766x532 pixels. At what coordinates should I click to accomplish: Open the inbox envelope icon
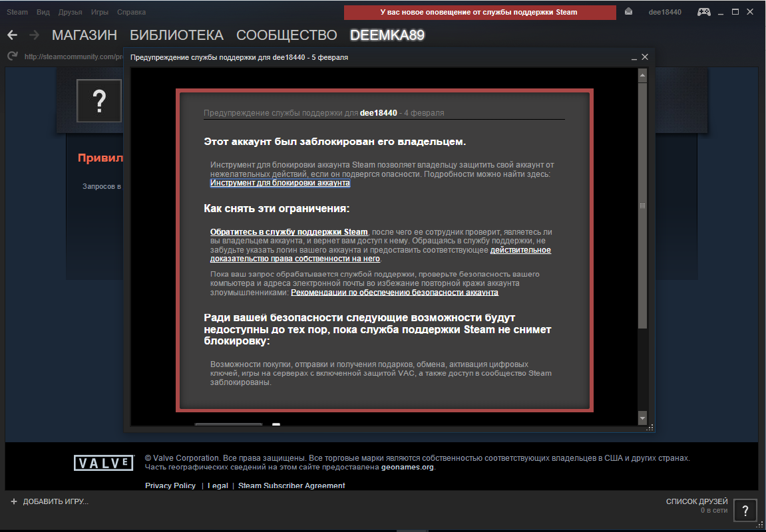(629, 12)
